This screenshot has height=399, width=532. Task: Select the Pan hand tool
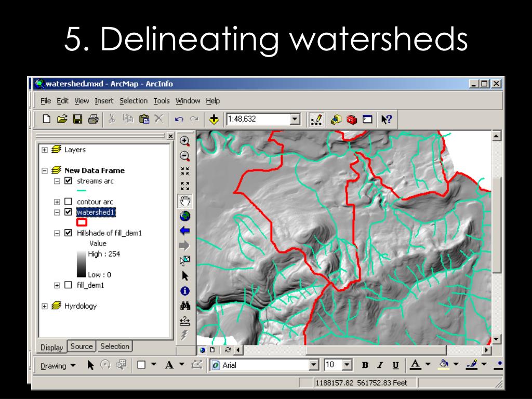185,201
